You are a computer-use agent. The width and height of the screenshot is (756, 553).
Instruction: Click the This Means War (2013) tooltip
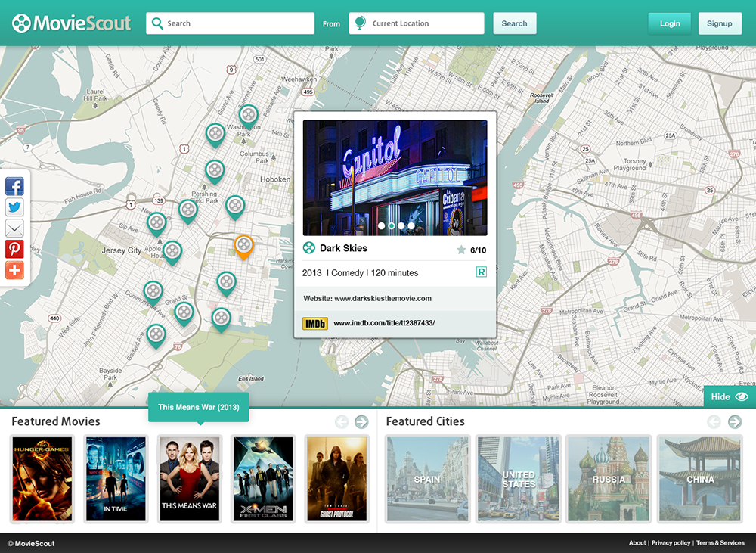pyautogui.click(x=199, y=407)
